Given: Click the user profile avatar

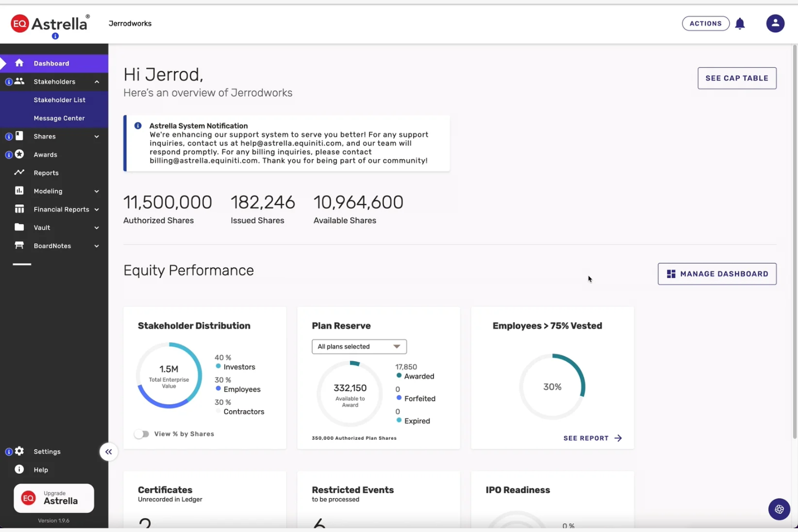Looking at the screenshot, I should tap(775, 23).
